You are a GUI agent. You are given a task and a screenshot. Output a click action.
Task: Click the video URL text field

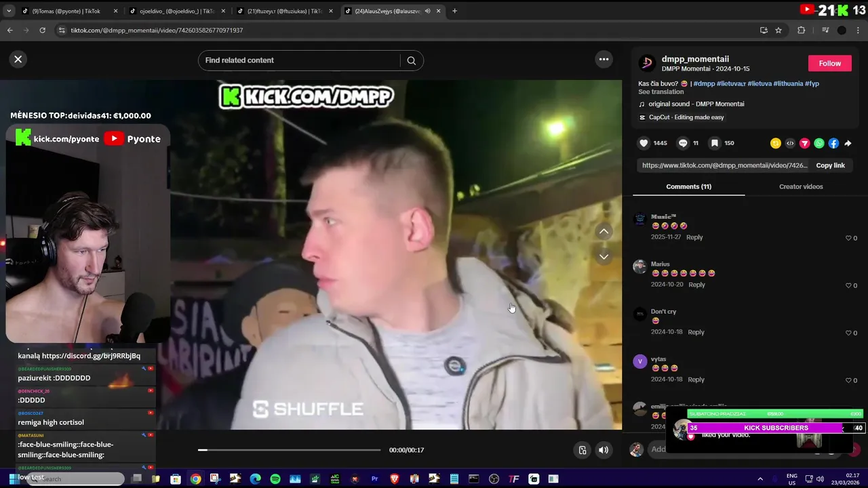tap(724, 165)
